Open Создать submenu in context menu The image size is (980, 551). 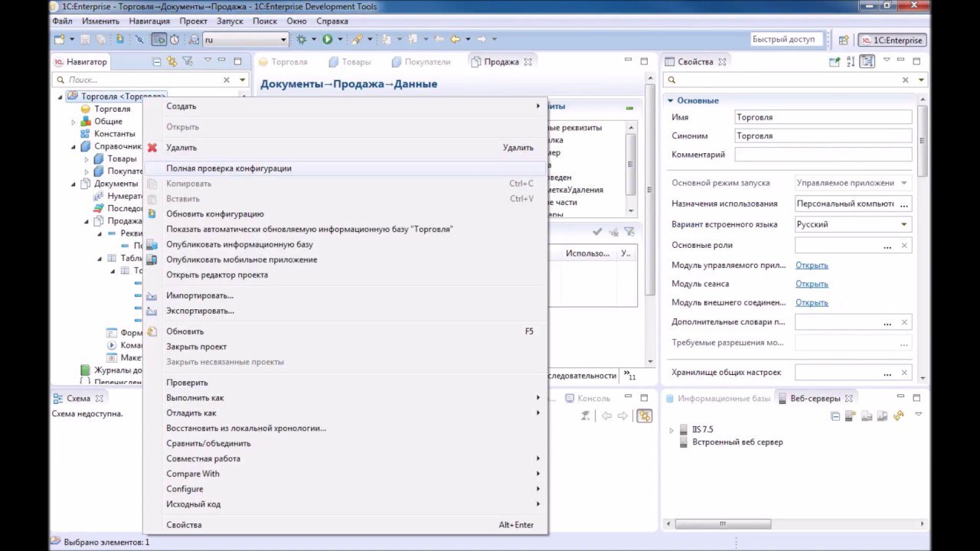[345, 106]
